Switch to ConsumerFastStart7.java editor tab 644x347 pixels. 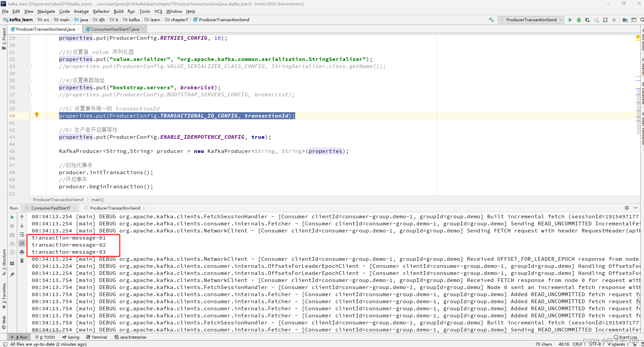tap(115, 29)
